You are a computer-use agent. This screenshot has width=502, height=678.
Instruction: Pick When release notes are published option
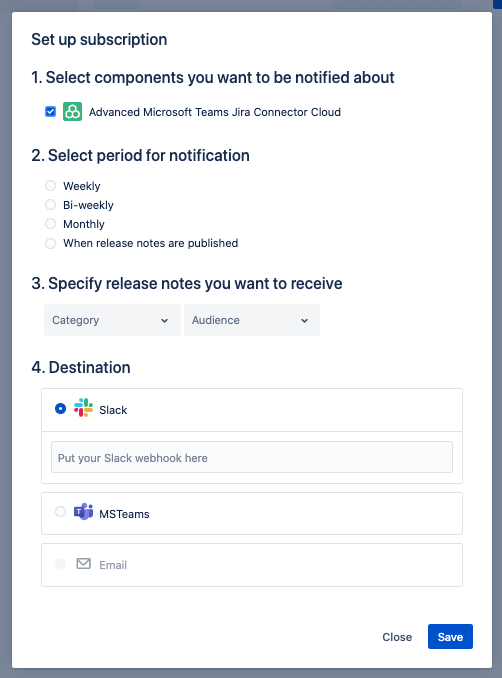[x=51, y=243]
